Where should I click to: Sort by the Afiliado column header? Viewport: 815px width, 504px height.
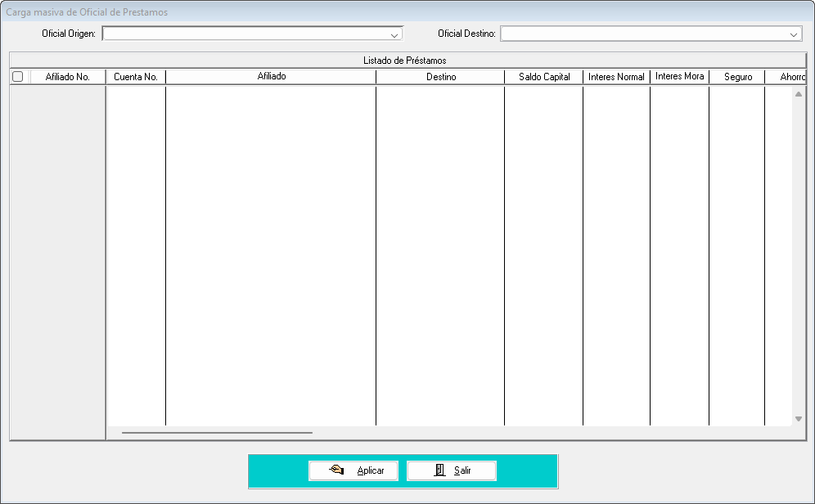pyautogui.click(x=271, y=77)
